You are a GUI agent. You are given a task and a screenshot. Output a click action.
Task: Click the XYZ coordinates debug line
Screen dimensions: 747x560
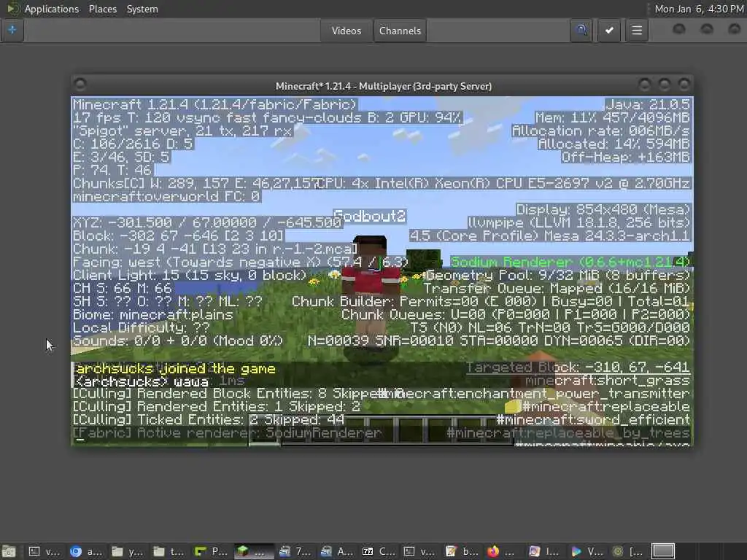207,222
